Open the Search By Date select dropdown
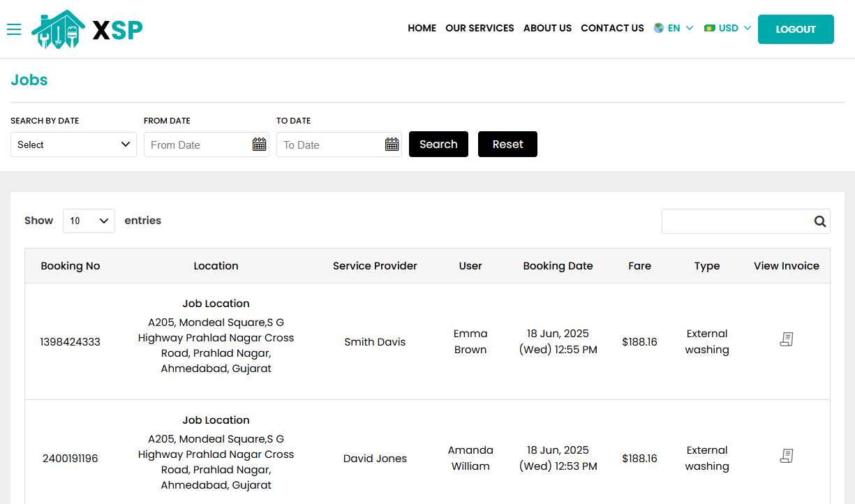Image resolution: width=855 pixels, height=504 pixels. click(x=73, y=144)
